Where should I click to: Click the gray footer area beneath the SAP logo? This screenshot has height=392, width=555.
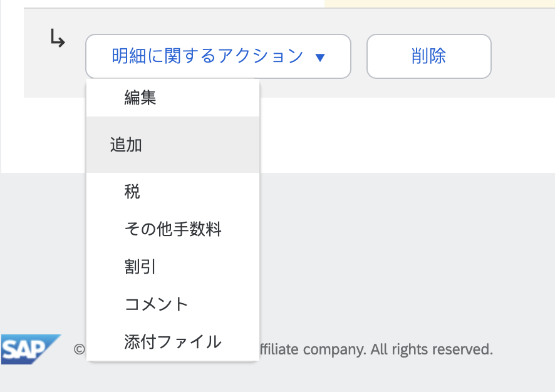click(30, 378)
